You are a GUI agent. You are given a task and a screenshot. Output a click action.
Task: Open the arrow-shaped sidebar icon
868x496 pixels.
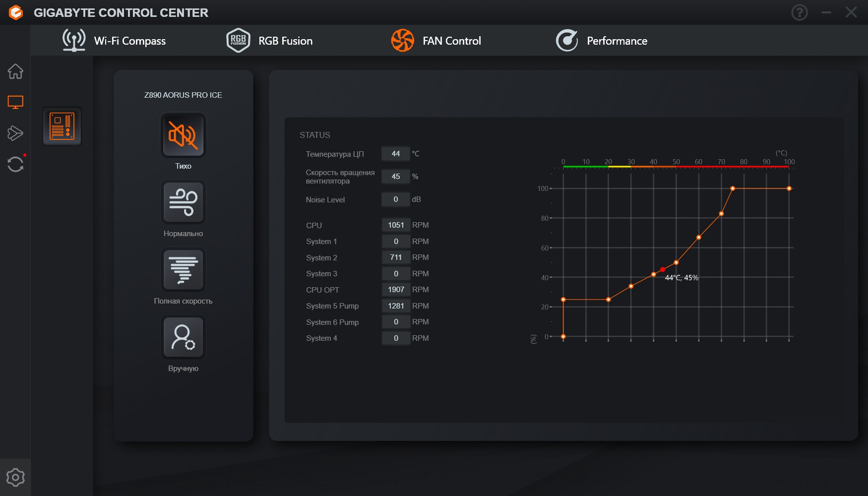pos(15,133)
